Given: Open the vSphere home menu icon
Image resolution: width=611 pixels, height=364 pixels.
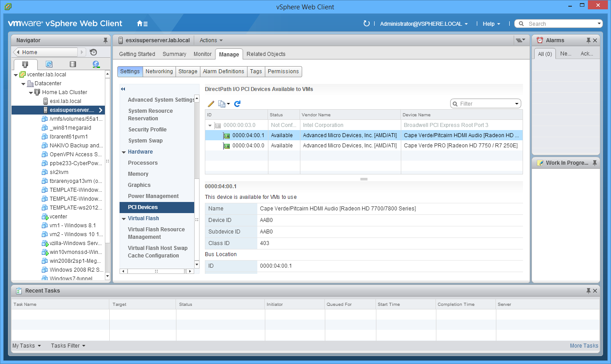Looking at the screenshot, I should click(x=142, y=24).
